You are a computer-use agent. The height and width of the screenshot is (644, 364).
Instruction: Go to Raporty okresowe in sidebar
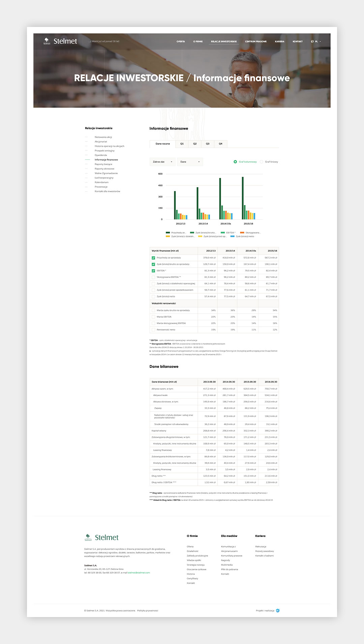[x=104, y=169]
